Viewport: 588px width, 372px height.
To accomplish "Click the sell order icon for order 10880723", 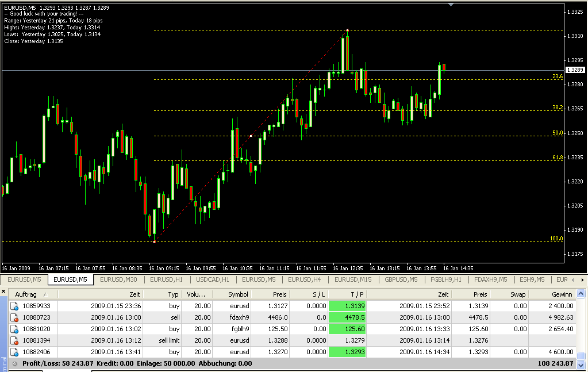I will [14, 317].
